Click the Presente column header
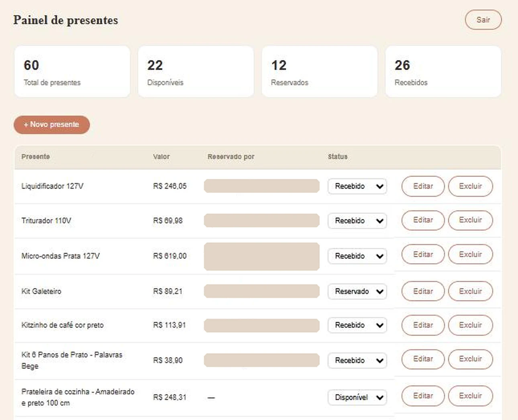Screen dimensions: 518x420 pyautogui.click(x=36, y=157)
